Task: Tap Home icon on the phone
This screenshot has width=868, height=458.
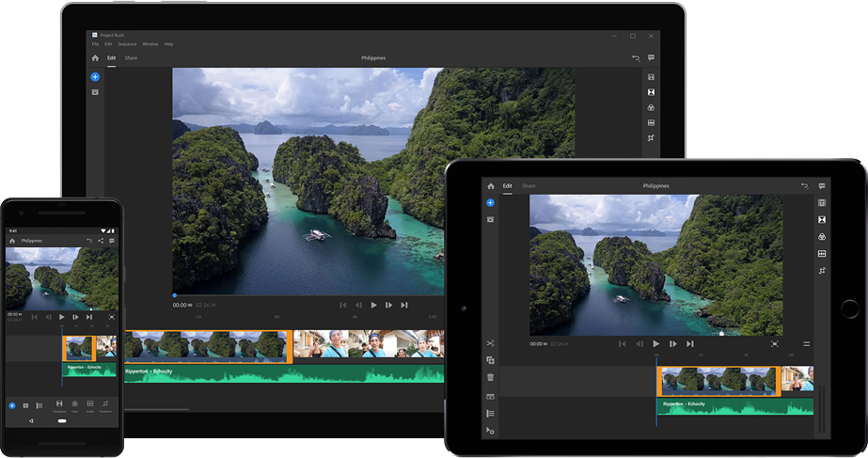Action: [x=12, y=241]
